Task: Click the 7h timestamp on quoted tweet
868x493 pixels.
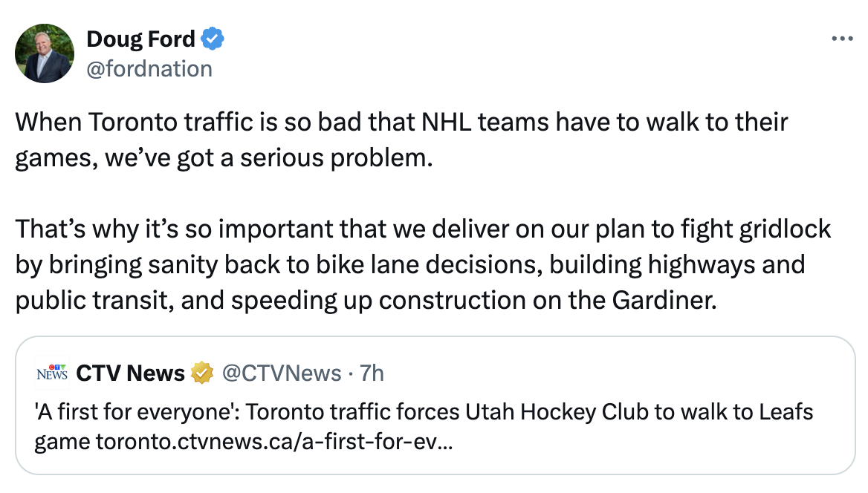Action: [372, 373]
